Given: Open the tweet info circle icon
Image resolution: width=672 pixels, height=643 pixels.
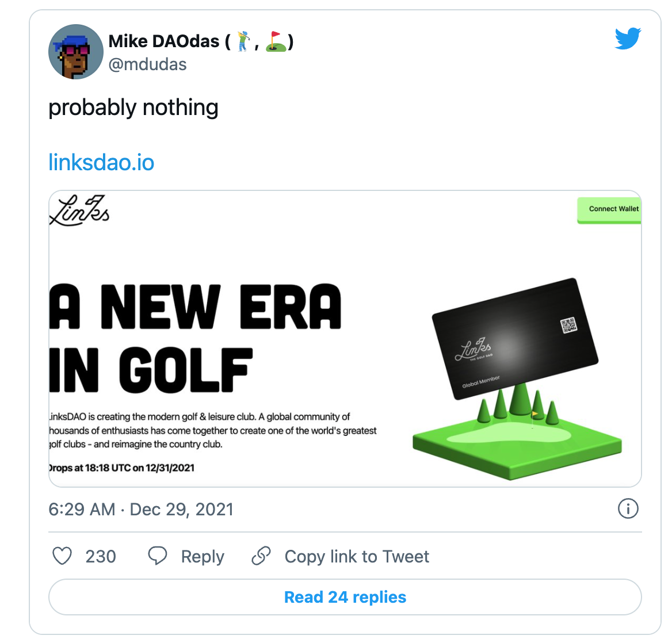Looking at the screenshot, I should coord(628,509).
